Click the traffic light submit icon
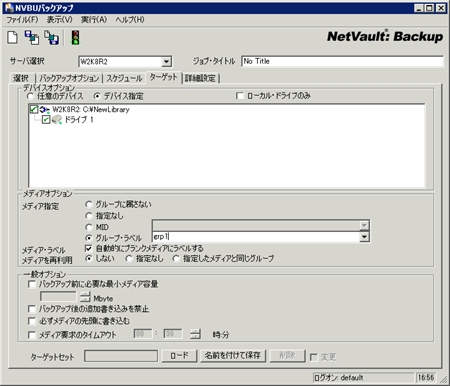This screenshot has height=386, width=450. 76,37
